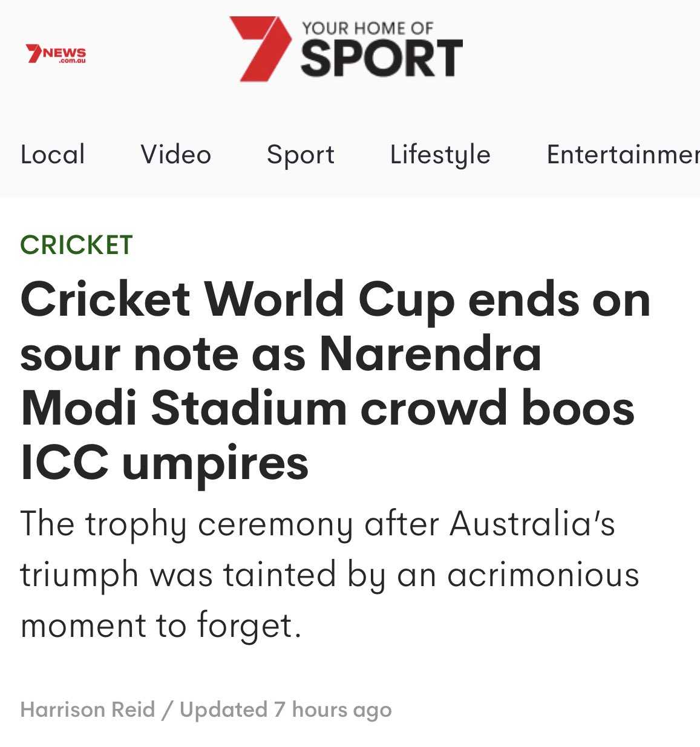700x747 pixels.
Task: Select the Sport menu item
Action: pyautogui.click(x=301, y=154)
